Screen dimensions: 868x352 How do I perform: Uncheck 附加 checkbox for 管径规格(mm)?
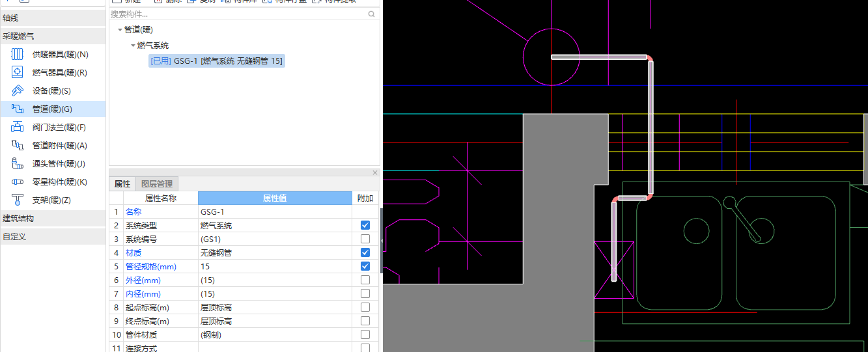[365, 266]
